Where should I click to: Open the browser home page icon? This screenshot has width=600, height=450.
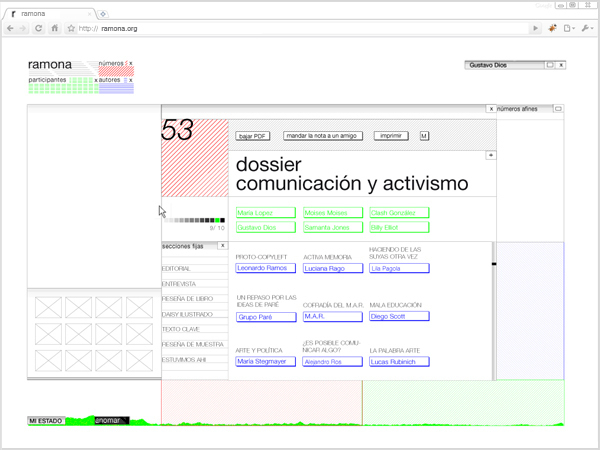coord(55,28)
